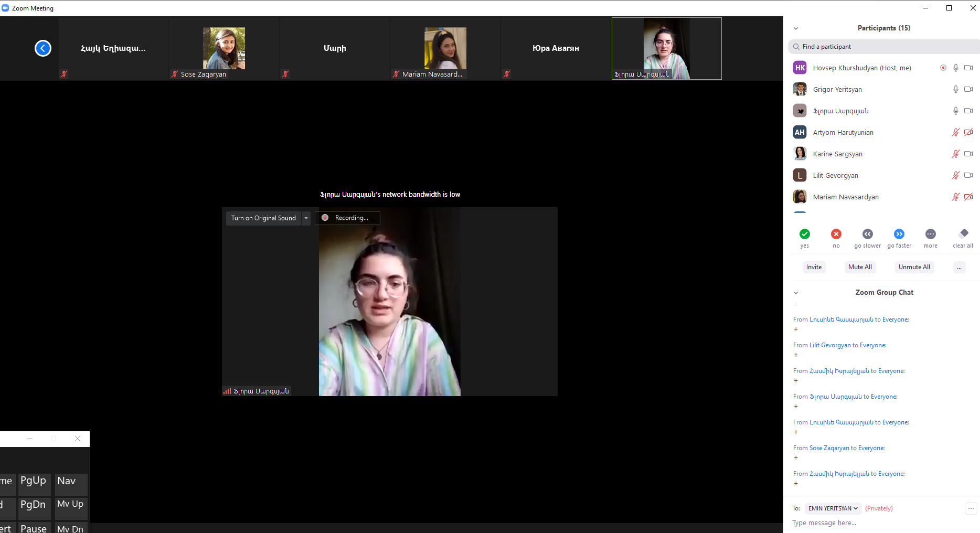Click HK avatar of Hovsep Khurshudyan
Viewport: 980px width, 533px height.
[800, 68]
